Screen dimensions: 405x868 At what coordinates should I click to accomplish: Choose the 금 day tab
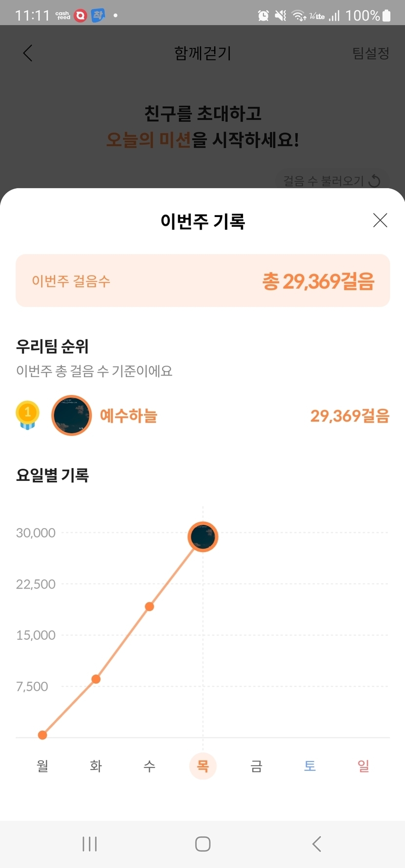[256, 766]
